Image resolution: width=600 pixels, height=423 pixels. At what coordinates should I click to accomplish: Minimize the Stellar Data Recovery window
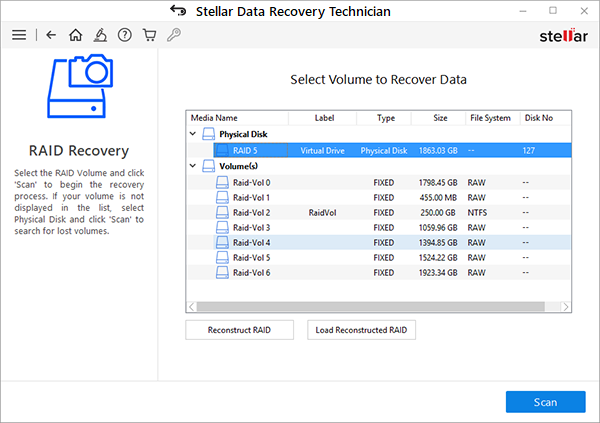point(523,11)
